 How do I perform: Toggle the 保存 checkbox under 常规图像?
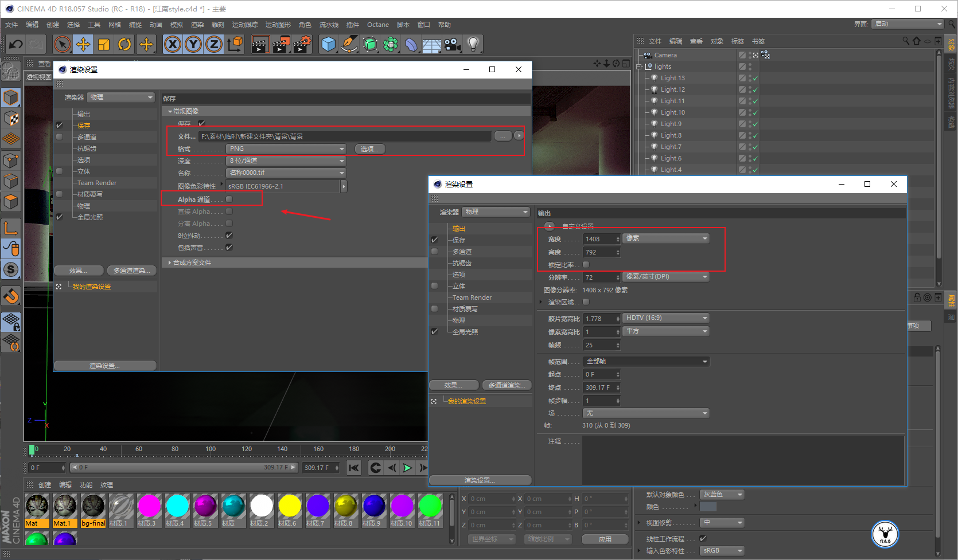click(x=201, y=123)
